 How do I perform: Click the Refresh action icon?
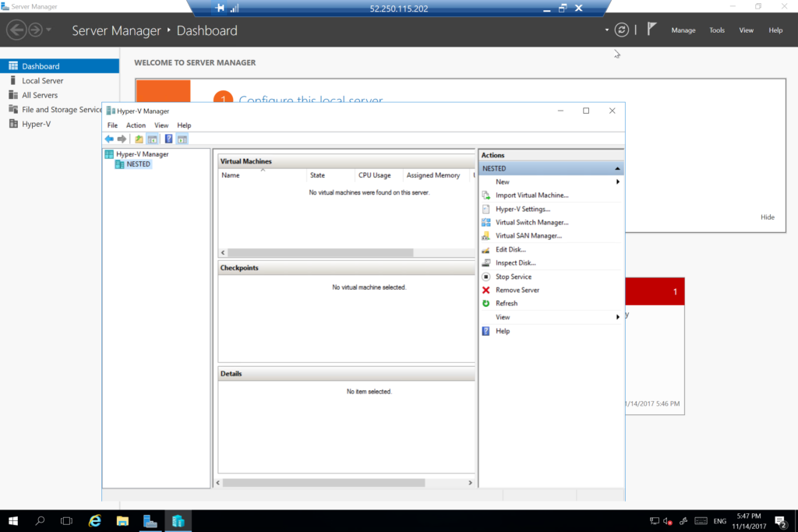coord(506,303)
